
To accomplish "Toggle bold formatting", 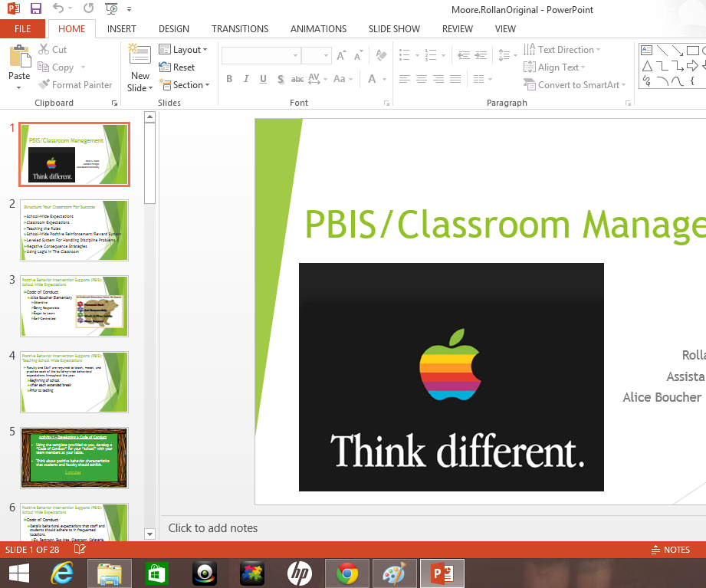I will click(x=228, y=79).
